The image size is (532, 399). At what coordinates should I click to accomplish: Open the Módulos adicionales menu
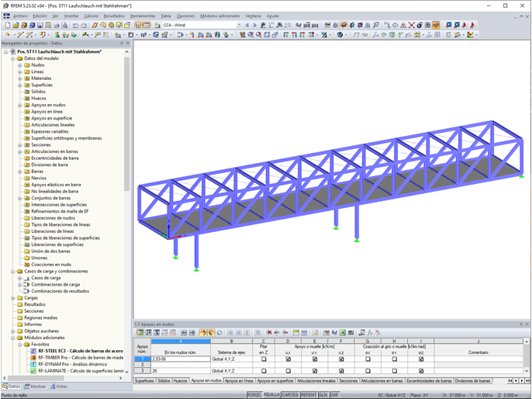click(x=220, y=16)
